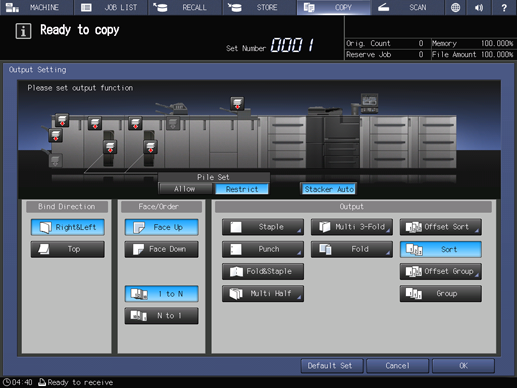This screenshot has width=517, height=388.
Task: Open Offset Sort options
Action: [441, 227]
